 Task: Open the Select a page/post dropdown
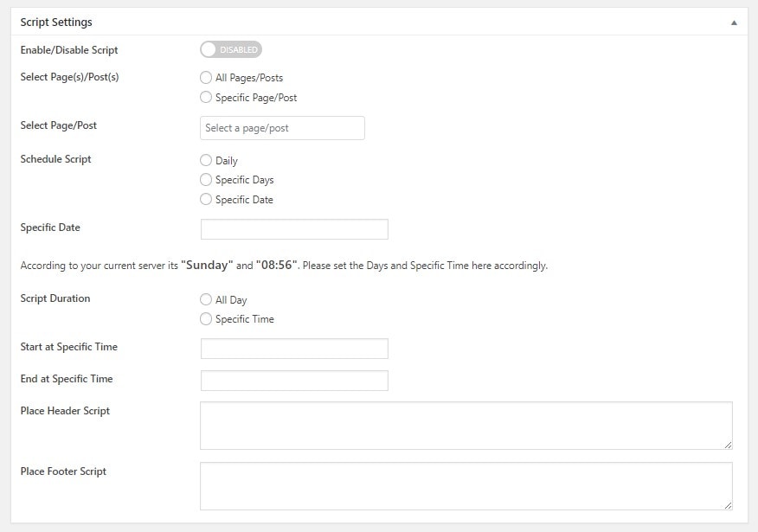[x=282, y=128]
